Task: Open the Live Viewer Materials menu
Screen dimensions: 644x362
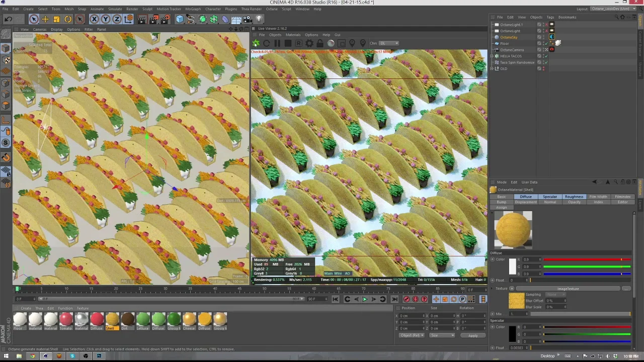Action: tap(293, 35)
